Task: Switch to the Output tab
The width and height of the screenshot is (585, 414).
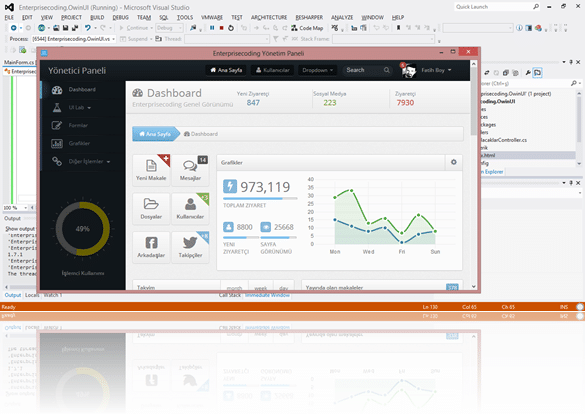Action: [13, 295]
